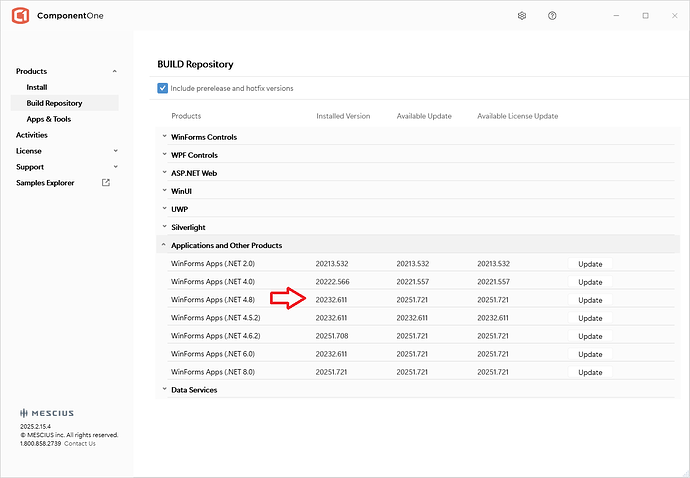Click the Contact Us link
This screenshot has height=478, width=690.
tap(80, 444)
